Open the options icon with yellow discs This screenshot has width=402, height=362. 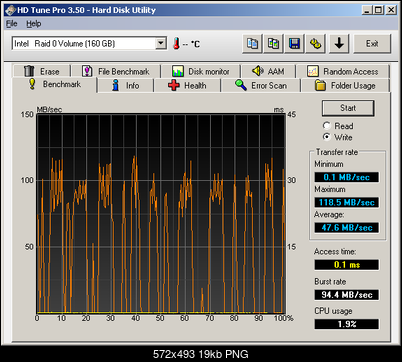coord(316,44)
